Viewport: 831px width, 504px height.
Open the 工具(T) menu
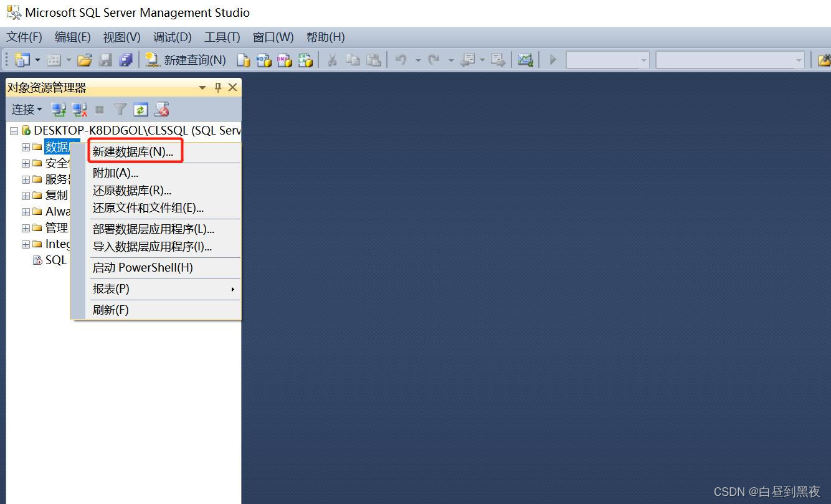tap(222, 37)
